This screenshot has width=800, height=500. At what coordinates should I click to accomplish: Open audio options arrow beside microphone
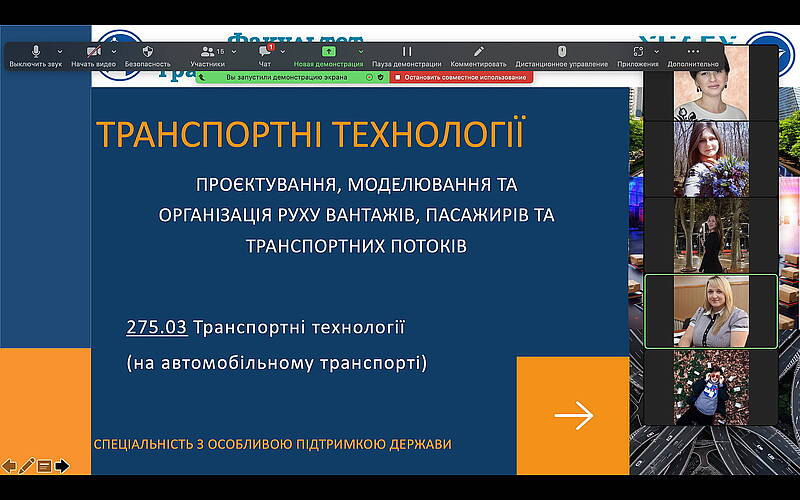point(60,52)
